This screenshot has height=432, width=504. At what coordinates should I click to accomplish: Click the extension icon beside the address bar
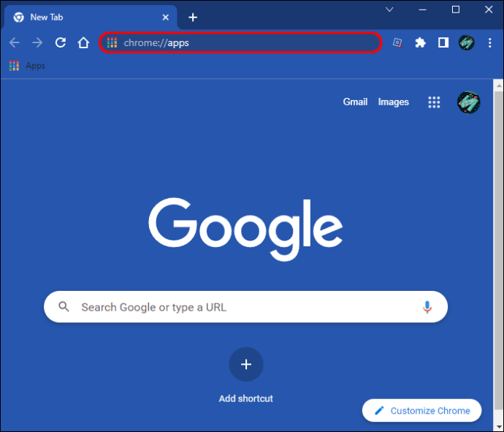click(x=397, y=42)
